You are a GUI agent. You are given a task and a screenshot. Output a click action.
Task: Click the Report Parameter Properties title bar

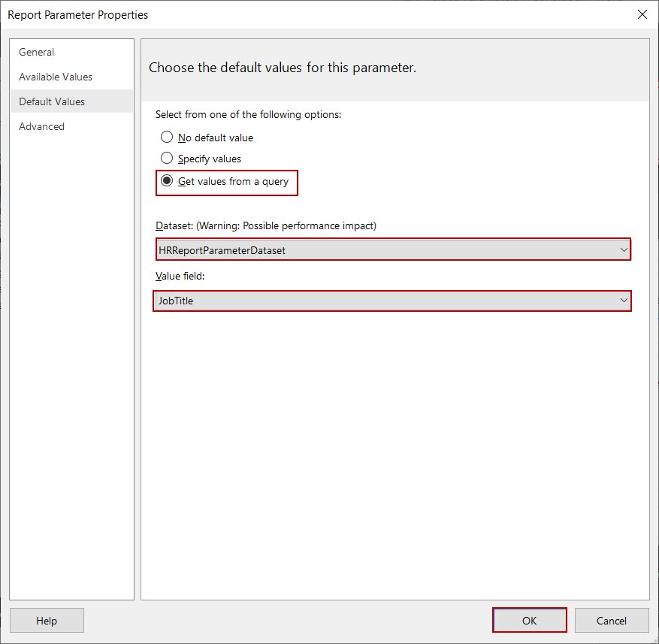tap(225, 14)
